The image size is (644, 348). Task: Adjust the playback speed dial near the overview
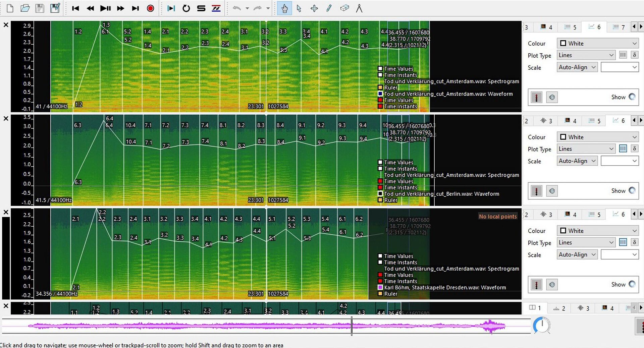542,325
